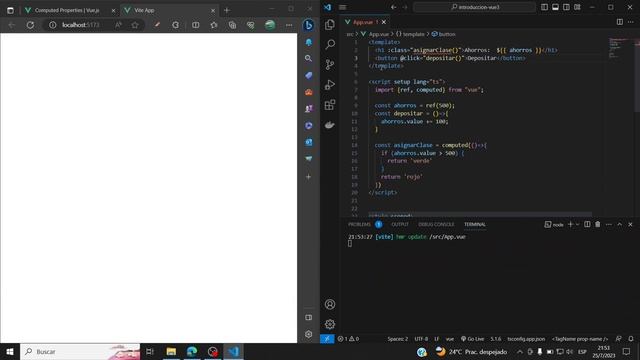Open errors and warnings count in status bar
The image size is (640, 360).
click(x=349, y=339)
